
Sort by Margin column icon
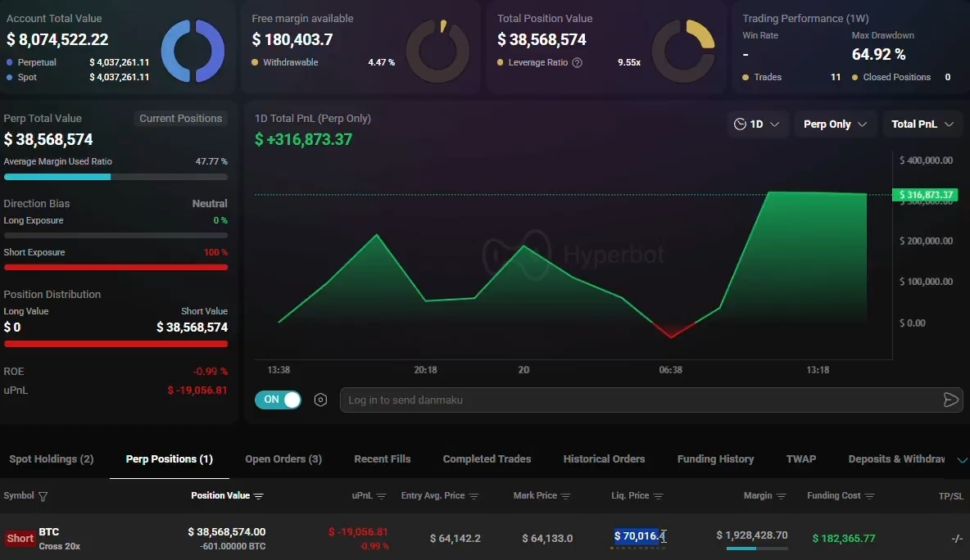[x=782, y=496]
